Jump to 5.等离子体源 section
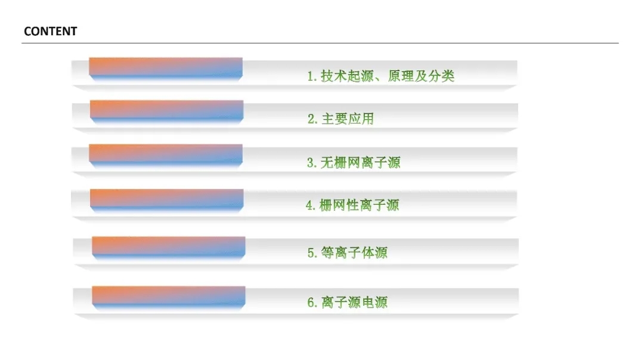Screen dimensions: 644x363 tap(347, 253)
